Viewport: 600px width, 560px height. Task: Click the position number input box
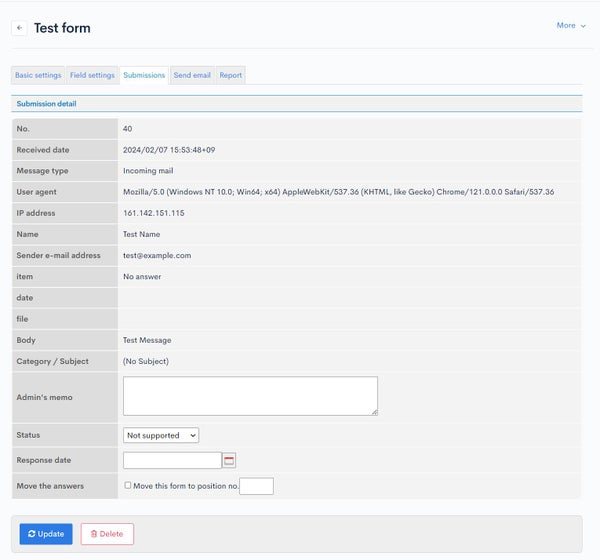coord(256,486)
